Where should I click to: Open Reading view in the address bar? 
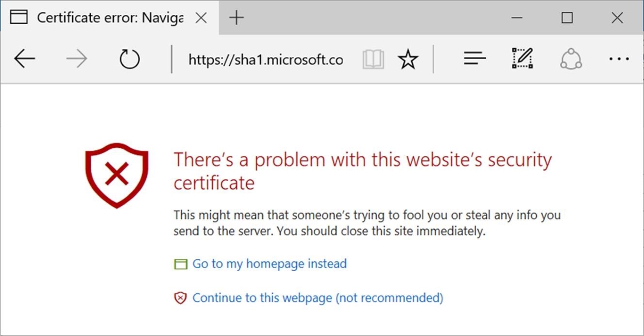click(x=373, y=59)
